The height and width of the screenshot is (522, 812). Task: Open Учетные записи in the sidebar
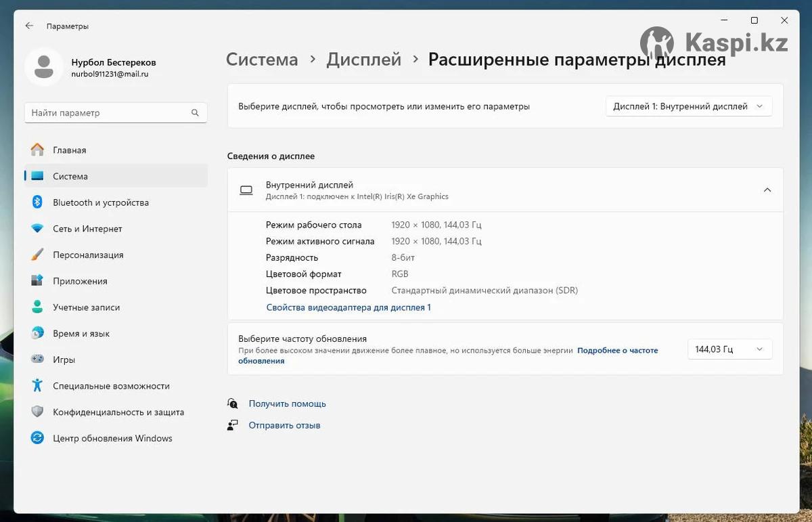86,307
